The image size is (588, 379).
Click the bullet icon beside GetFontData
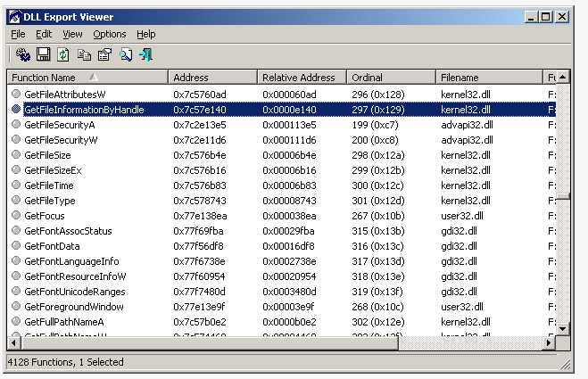pos(16,245)
